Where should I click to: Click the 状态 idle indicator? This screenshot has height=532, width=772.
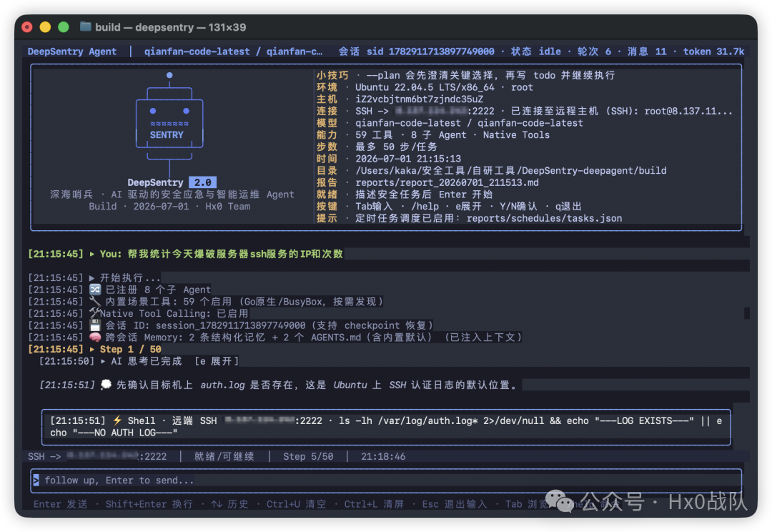tap(535, 51)
